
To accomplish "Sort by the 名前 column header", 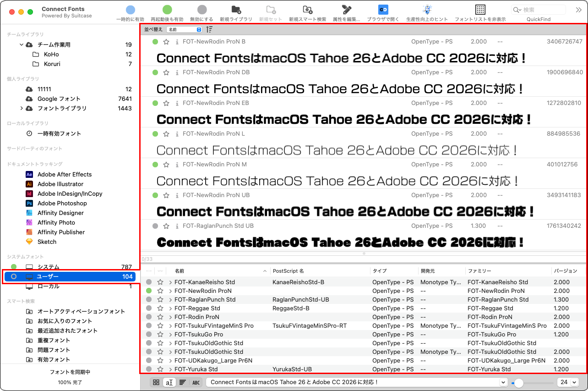I will pos(219,271).
